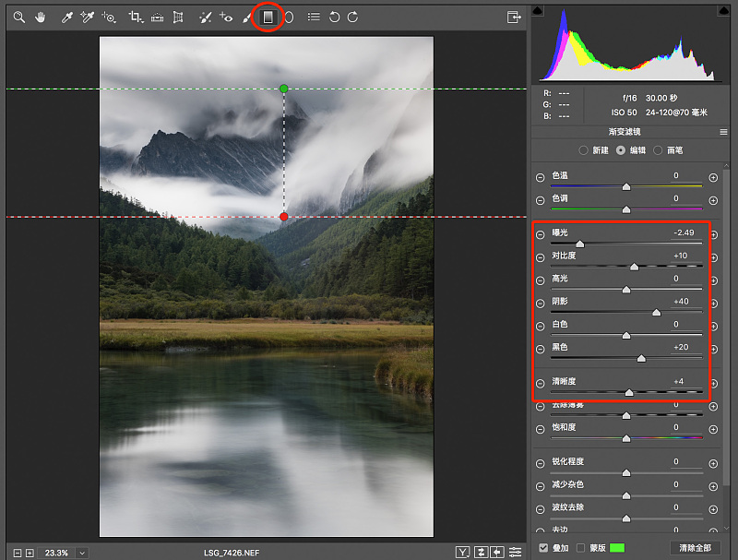Select the Crop tool

(x=136, y=18)
